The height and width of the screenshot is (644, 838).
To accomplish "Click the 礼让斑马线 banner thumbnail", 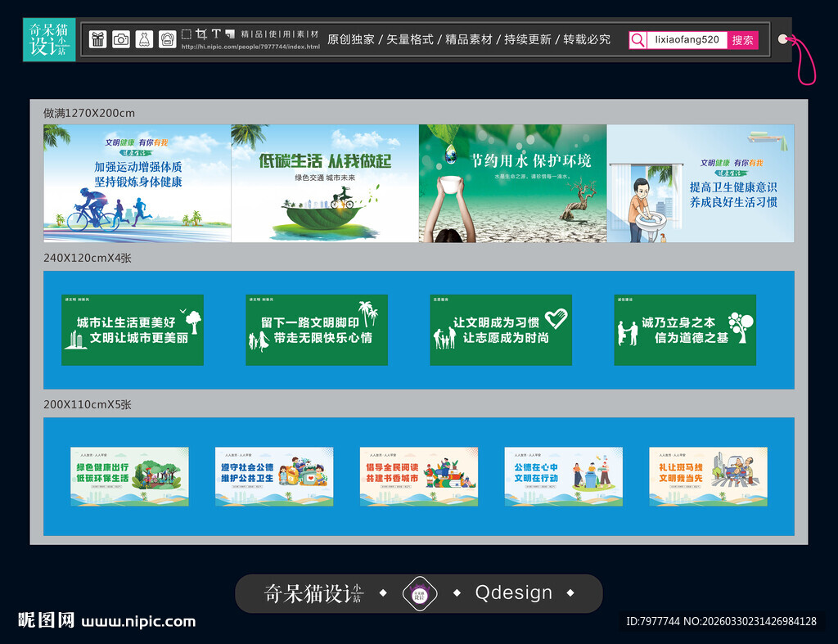I will [x=709, y=476].
